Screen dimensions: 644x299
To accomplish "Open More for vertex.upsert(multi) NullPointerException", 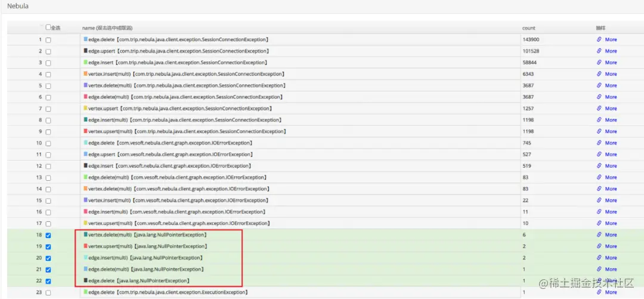I will pos(611,246).
